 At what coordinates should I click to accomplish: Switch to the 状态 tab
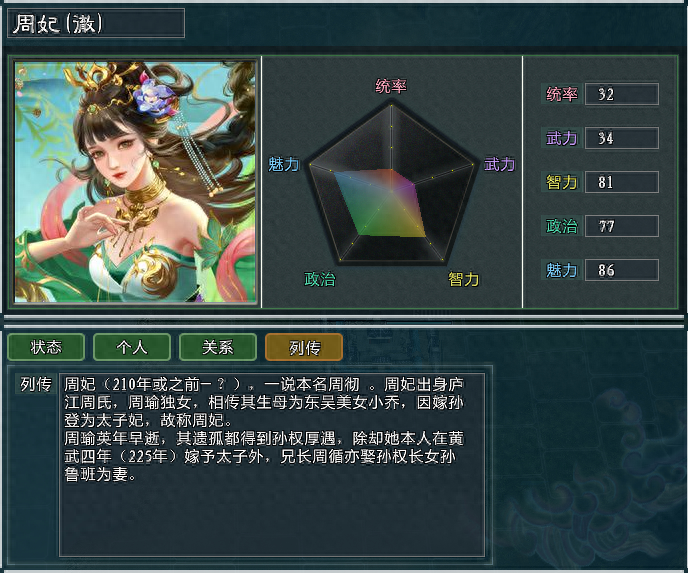[46, 347]
